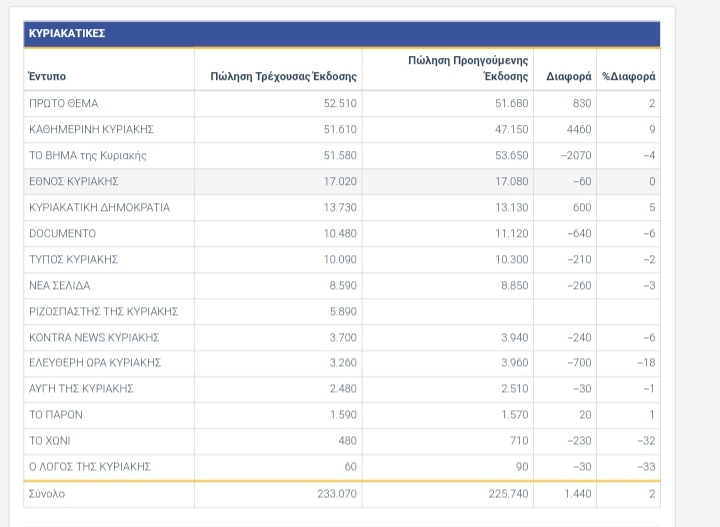Select current sales value 13.730

point(340,207)
